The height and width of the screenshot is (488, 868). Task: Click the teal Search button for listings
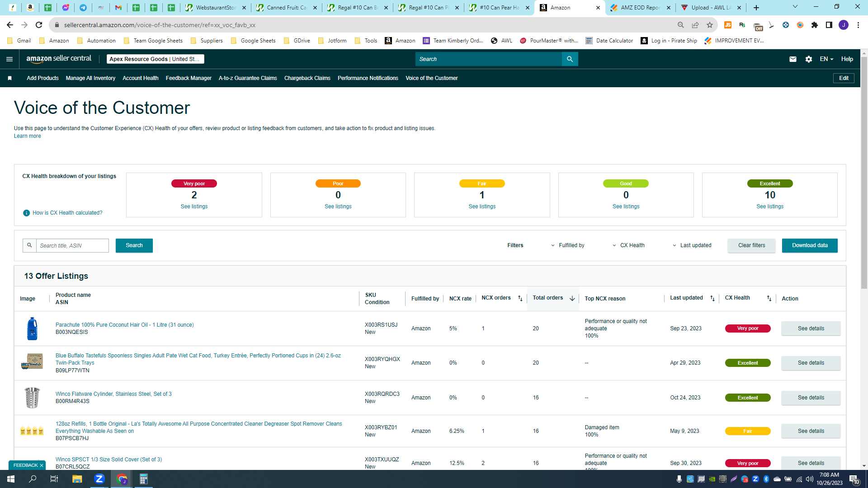pyautogui.click(x=134, y=245)
